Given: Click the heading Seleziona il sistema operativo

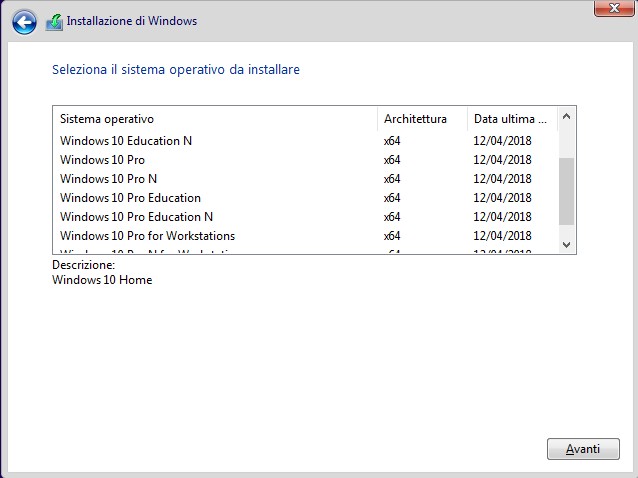Looking at the screenshot, I should (176, 70).
